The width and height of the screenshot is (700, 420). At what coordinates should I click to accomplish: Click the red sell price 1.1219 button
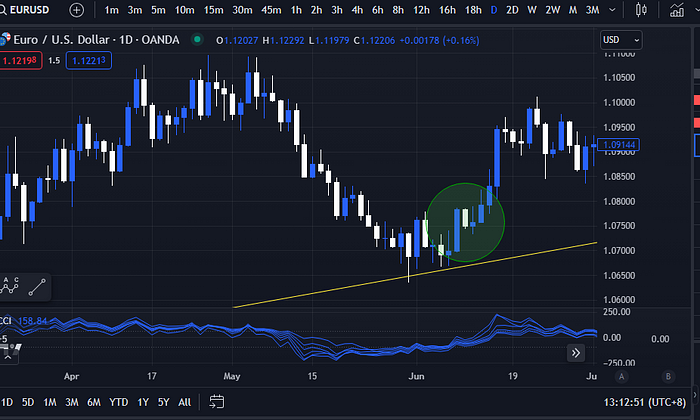tap(20, 61)
